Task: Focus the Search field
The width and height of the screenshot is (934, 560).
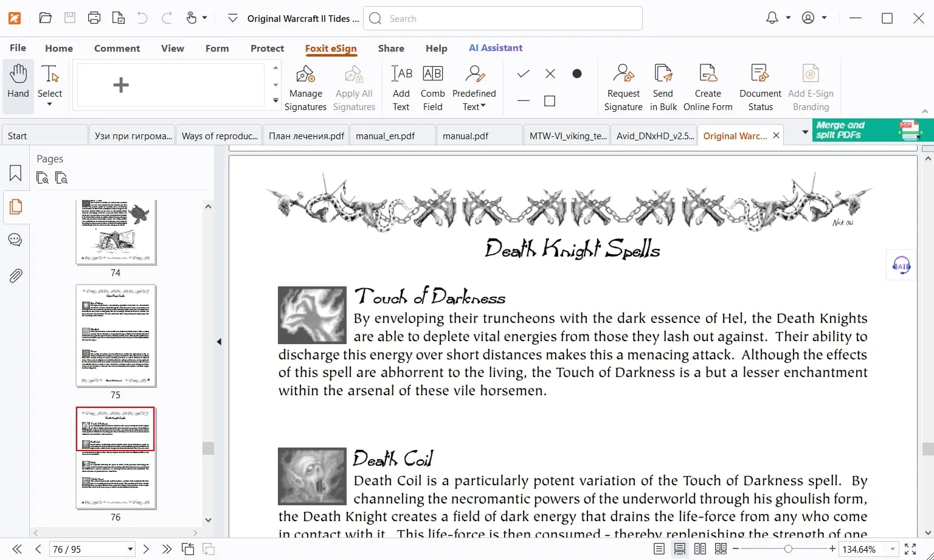Action: (x=503, y=18)
